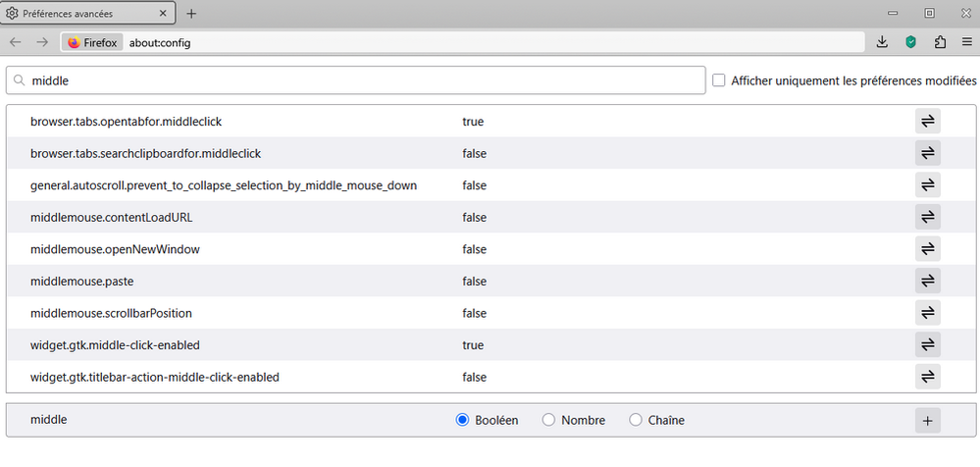
Task: Toggle browser.tabs.searchclipboardfor.middleclick with its switch icon
Action: click(x=927, y=153)
